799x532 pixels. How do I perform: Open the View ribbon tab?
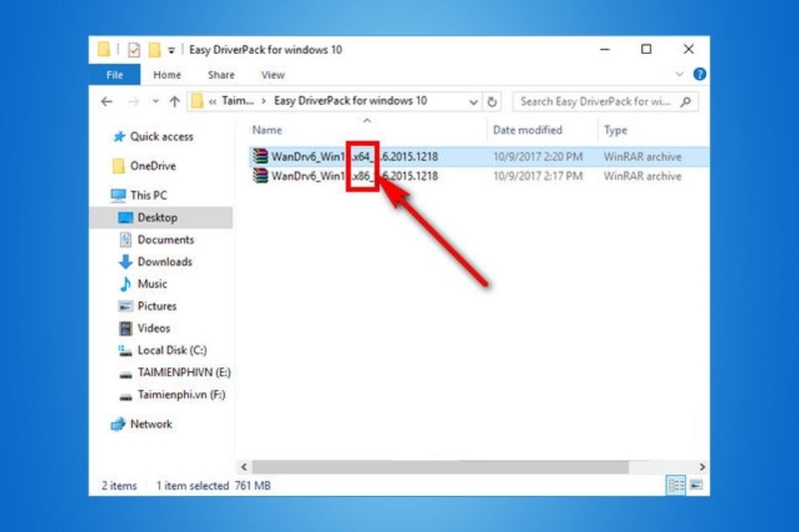click(273, 75)
